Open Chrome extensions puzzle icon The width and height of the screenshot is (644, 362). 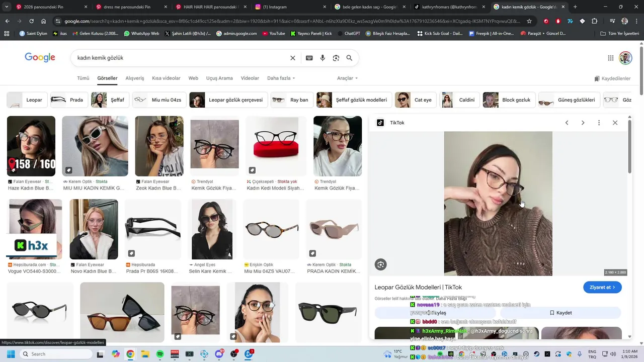point(595,21)
